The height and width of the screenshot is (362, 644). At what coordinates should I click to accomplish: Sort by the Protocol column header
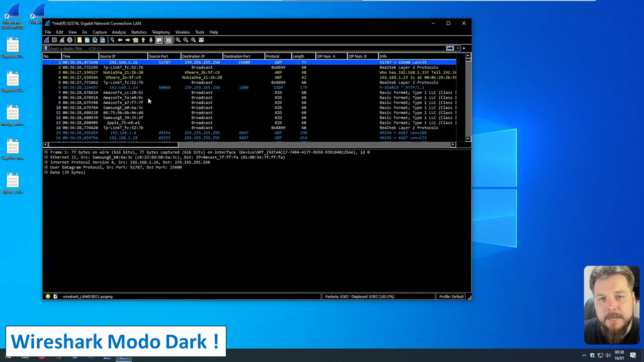tap(278, 56)
